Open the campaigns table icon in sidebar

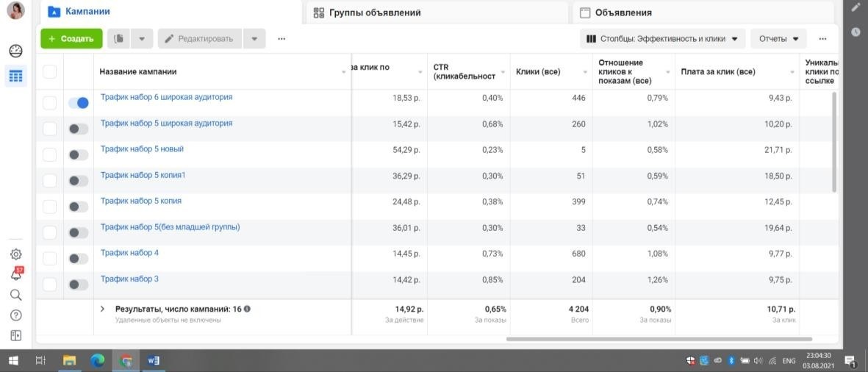pyautogui.click(x=16, y=76)
